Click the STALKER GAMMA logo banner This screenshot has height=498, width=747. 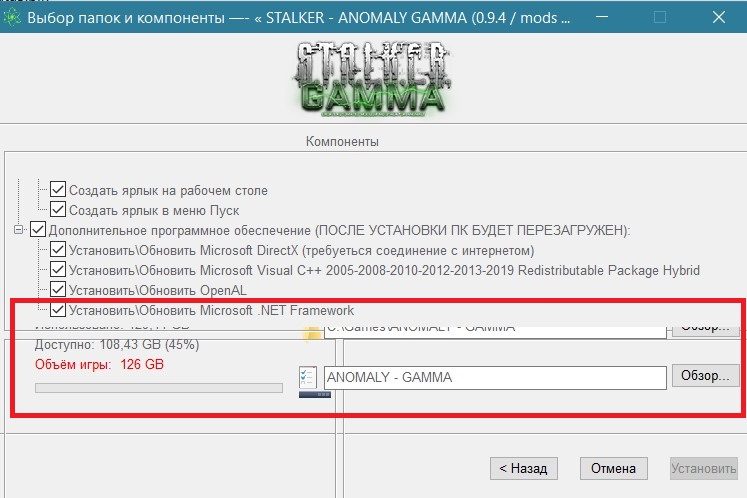372,79
